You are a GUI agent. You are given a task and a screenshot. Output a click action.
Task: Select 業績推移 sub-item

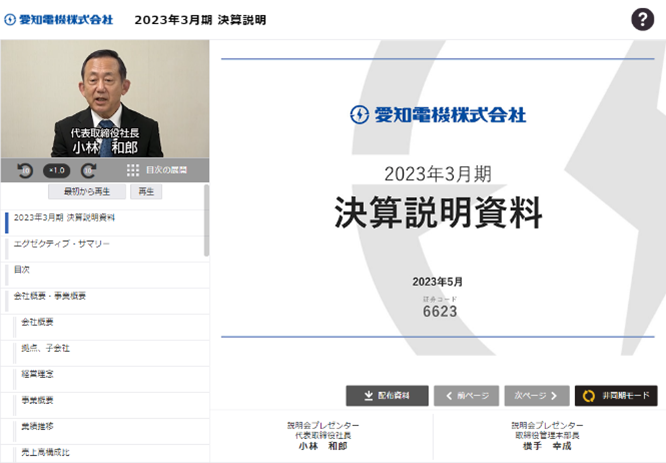(x=105, y=432)
